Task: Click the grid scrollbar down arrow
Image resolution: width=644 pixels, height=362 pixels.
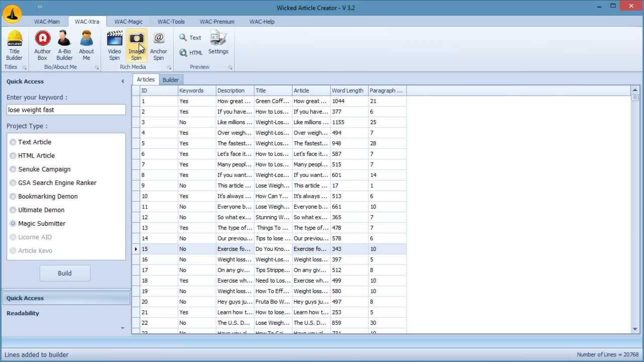Action: [635, 329]
